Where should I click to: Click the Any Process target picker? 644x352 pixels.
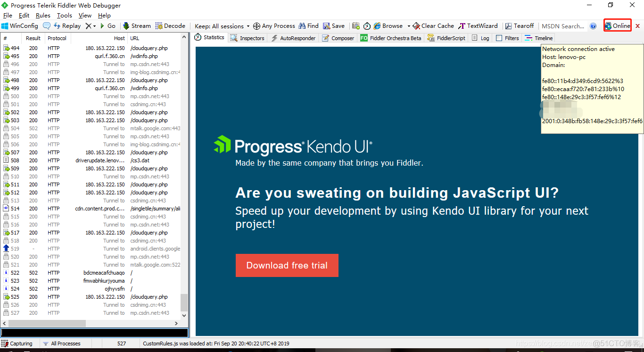[x=274, y=26]
